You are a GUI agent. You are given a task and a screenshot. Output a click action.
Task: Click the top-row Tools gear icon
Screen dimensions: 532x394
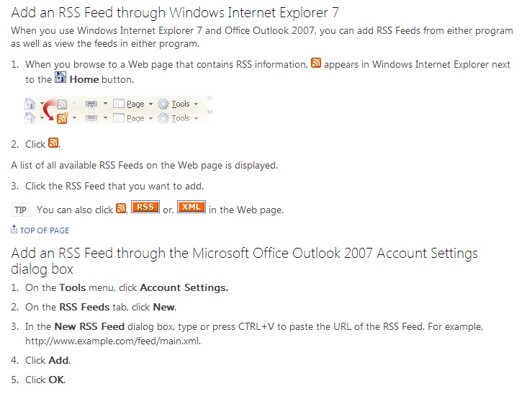click(x=163, y=104)
